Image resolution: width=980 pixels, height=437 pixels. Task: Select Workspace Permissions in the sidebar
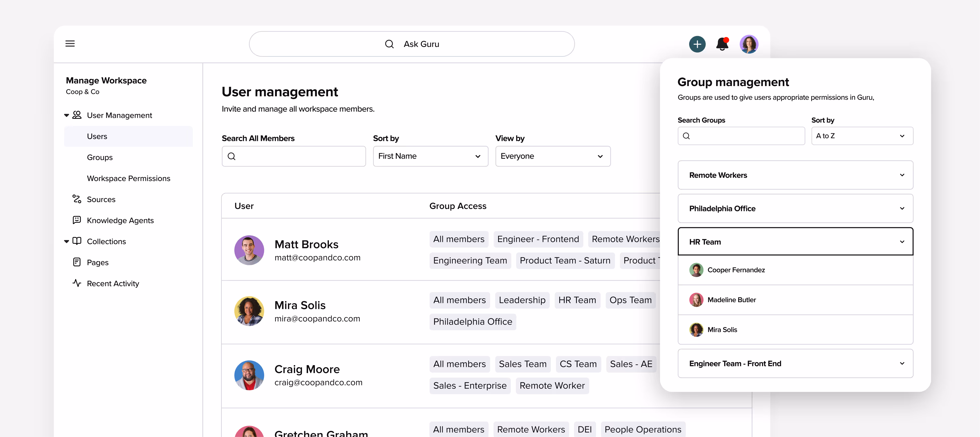point(128,178)
